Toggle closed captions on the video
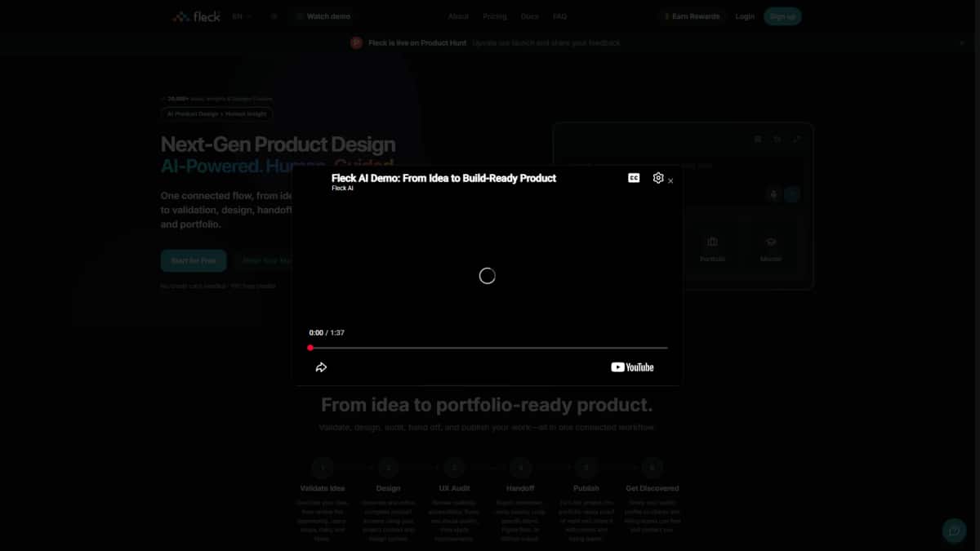Image resolution: width=980 pixels, height=551 pixels. pyautogui.click(x=634, y=178)
